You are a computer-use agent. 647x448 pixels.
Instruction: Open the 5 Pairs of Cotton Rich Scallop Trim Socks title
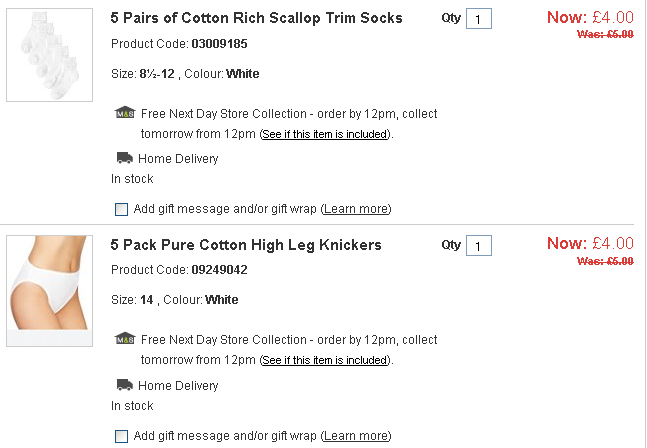click(256, 18)
